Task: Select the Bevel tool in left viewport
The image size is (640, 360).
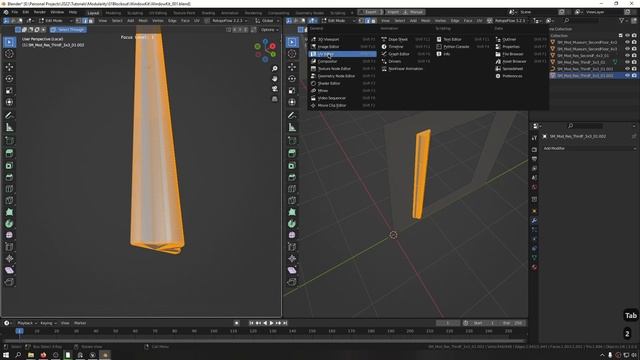Action: point(9,177)
